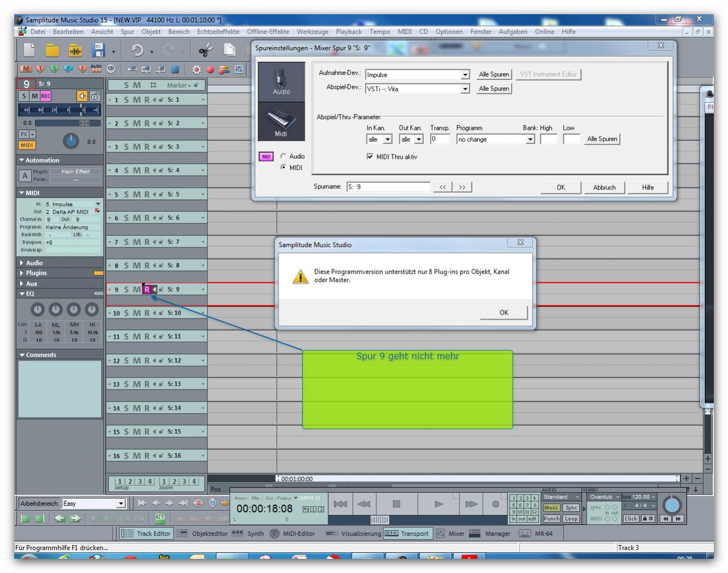The width and height of the screenshot is (728, 573).
Task: Go to next track with >> button
Action: click(462, 187)
